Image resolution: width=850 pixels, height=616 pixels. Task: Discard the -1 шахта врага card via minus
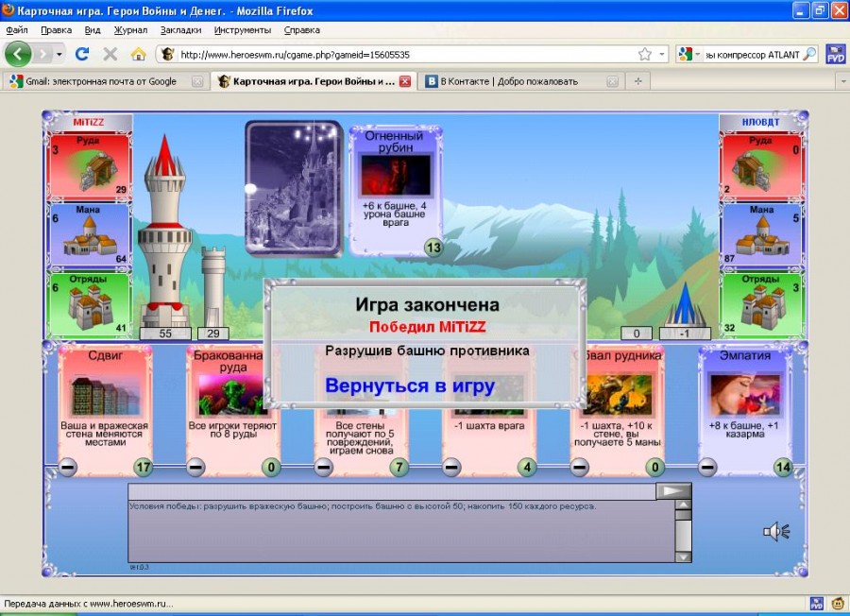[x=451, y=467]
